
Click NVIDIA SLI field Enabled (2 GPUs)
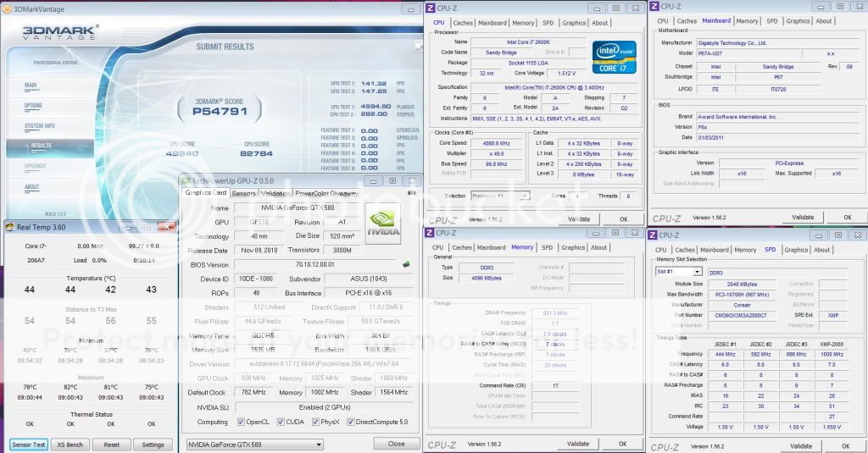pyautogui.click(x=325, y=407)
